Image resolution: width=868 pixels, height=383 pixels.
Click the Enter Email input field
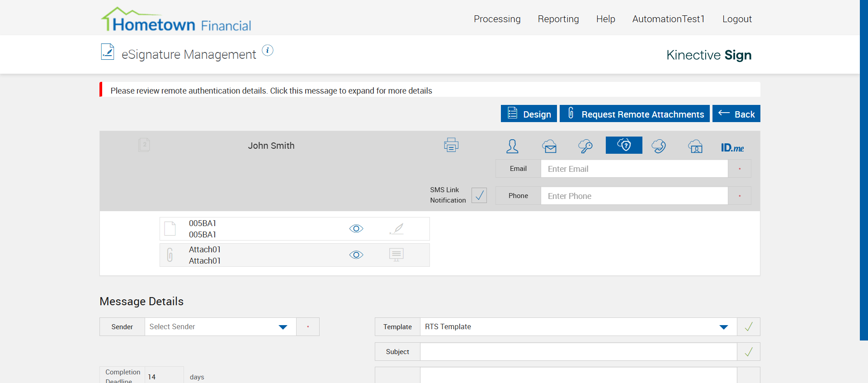click(x=634, y=169)
